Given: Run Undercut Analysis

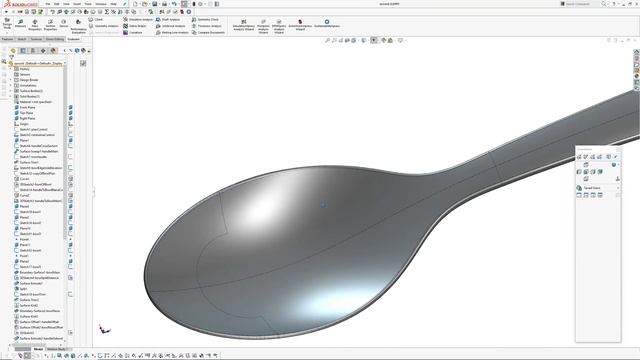Looking at the screenshot, I should click(x=171, y=26).
